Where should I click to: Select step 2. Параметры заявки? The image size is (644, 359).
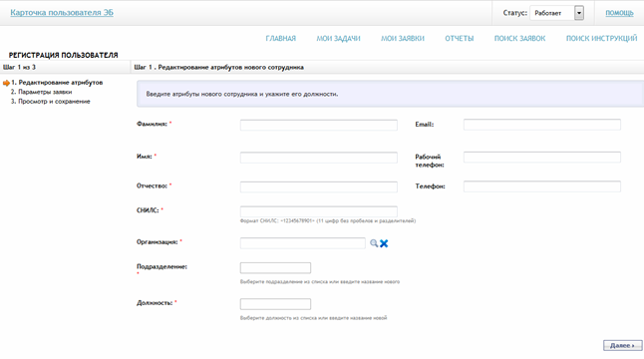click(x=41, y=92)
